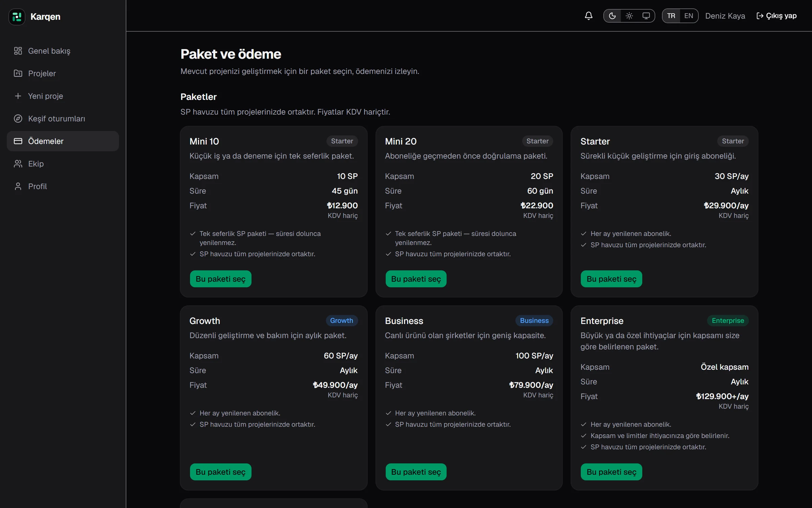This screenshot has height=508, width=812.
Task: Choose the Mini 20 package
Action: click(416, 279)
